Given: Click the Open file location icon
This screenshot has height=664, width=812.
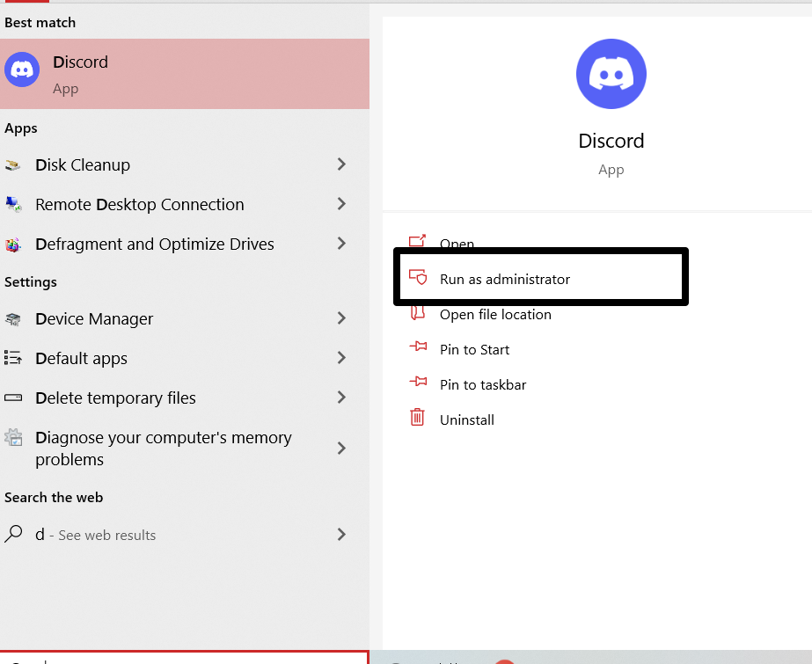Looking at the screenshot, I should [417, 313].
